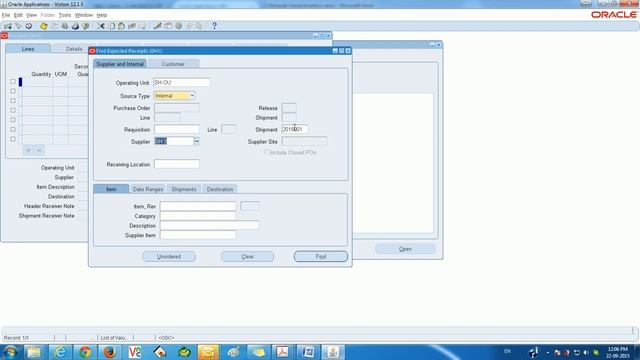Click the Show Navigator toolbar icon

29,26
